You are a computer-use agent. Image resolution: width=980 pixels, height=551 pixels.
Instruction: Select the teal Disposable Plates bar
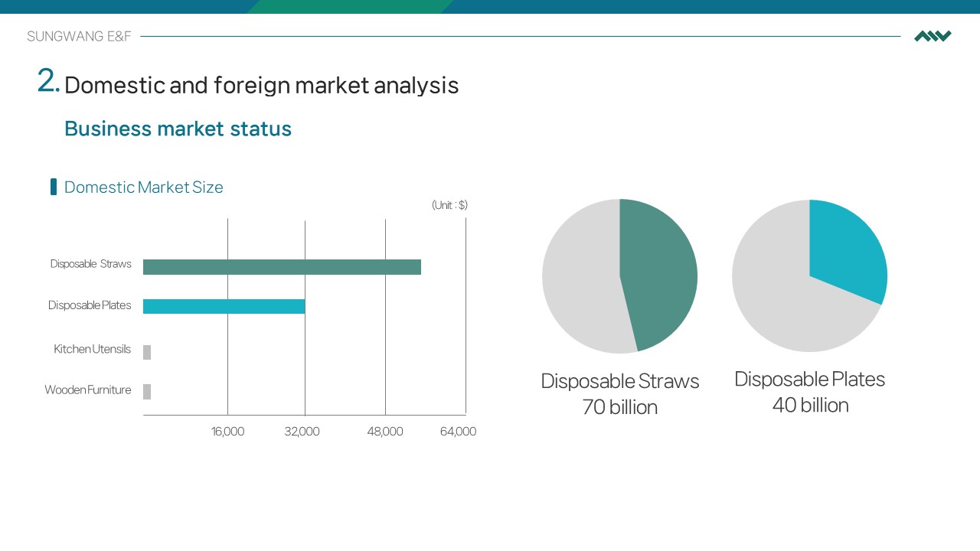coord(224,306)
